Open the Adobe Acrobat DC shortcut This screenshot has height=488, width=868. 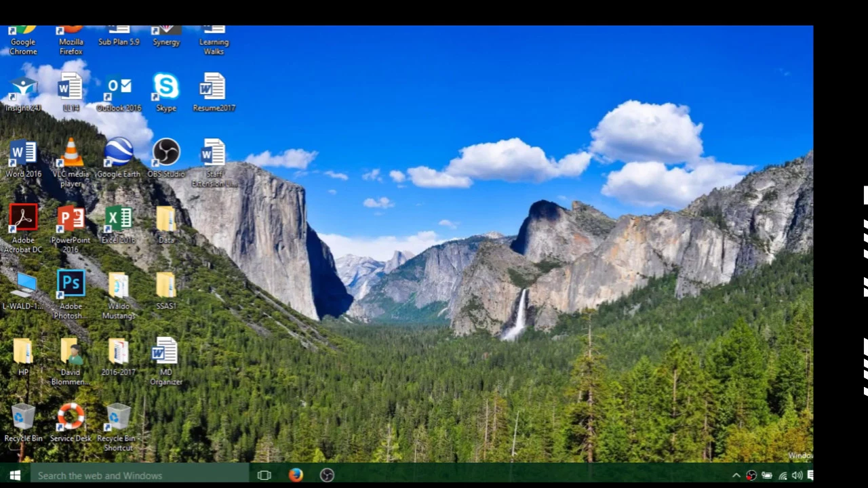[x=23, y=229]
